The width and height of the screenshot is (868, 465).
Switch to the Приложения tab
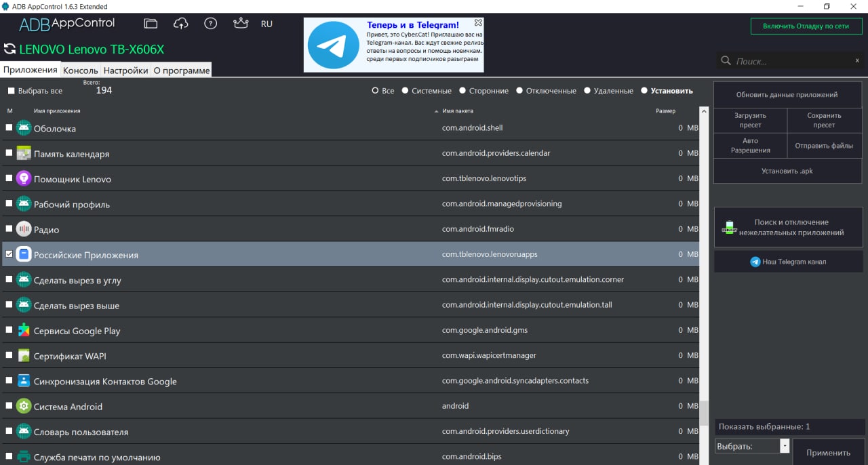point(31,70)
